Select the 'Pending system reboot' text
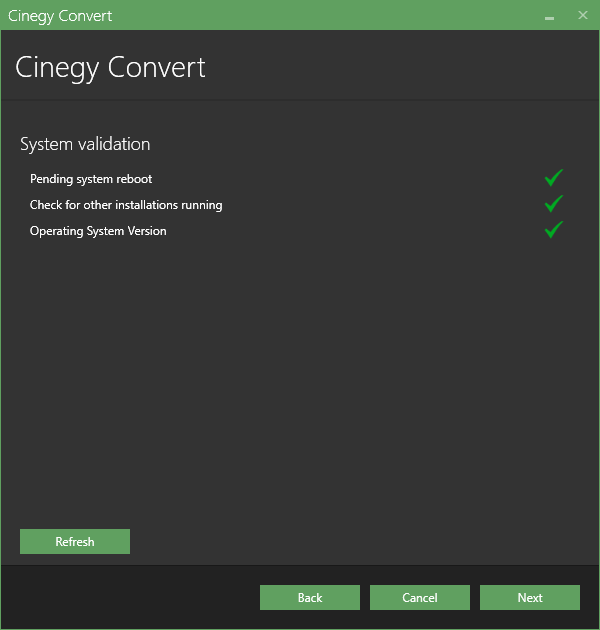This screenshot has height=630, width=600. click(91, 179)
